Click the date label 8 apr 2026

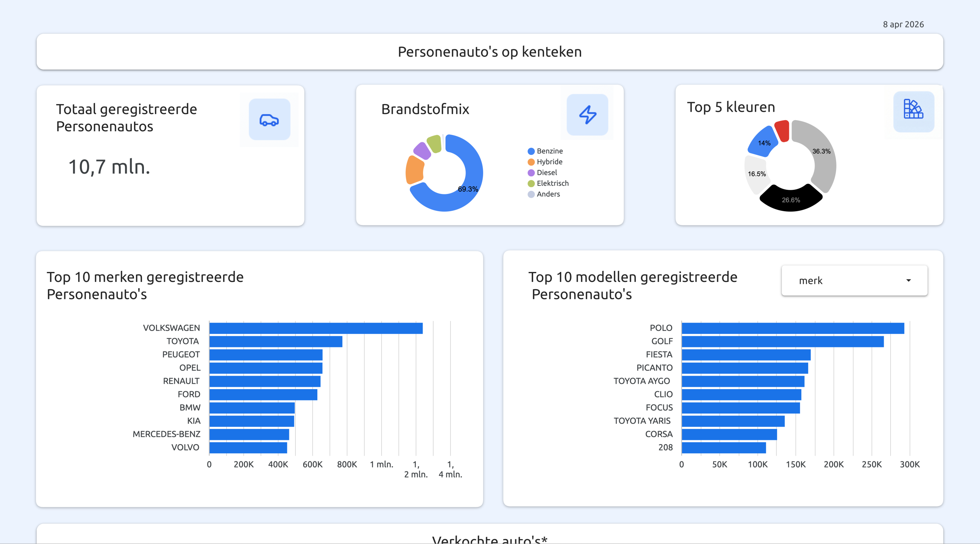pos(903,24)
